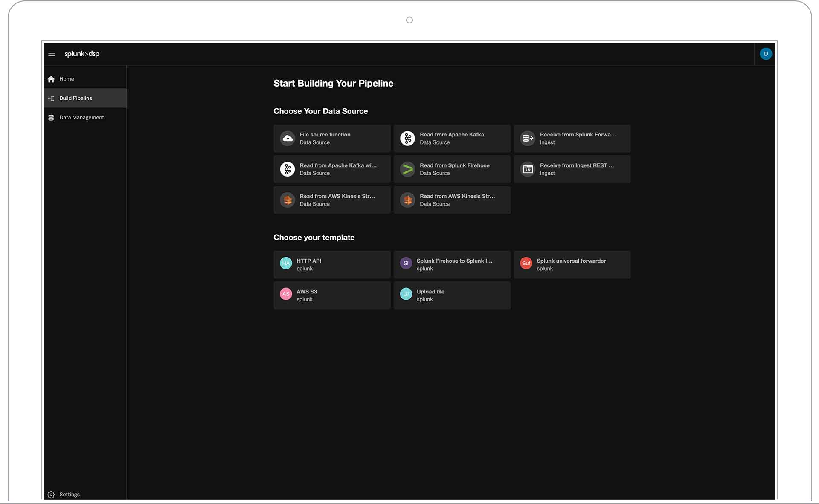The height and width of the screenshot is (504, 819).
Task: Open the hamburger navigation menu
Action: (x=52, y=54)
